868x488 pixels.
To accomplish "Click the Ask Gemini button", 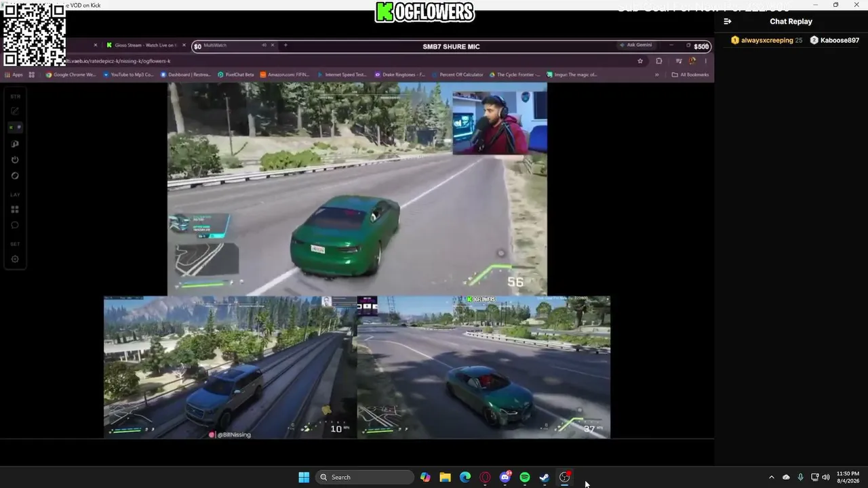I will coord(635,45).
